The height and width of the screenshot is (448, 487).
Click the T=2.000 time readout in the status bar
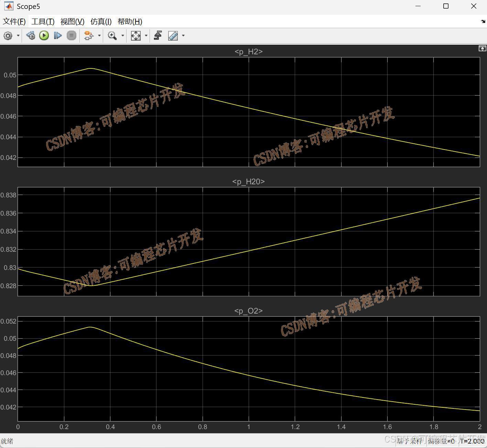472,441
